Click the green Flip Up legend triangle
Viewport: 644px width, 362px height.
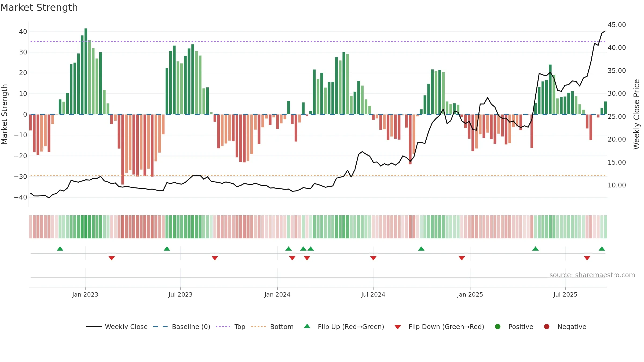(307, 326)
